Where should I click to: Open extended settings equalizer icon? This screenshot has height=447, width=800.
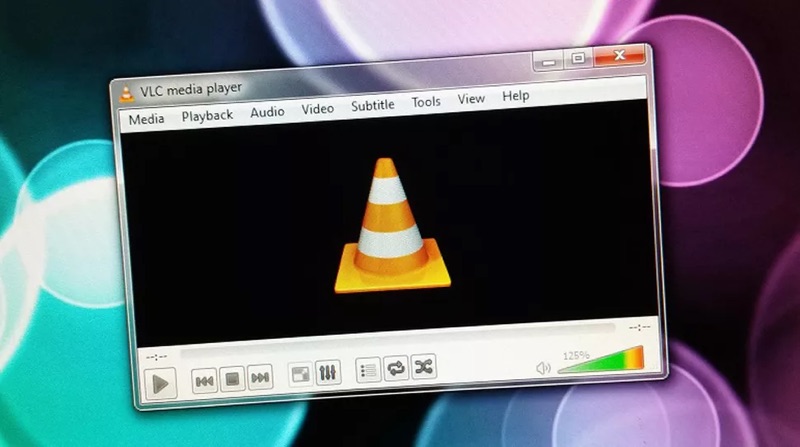(328, 372)
